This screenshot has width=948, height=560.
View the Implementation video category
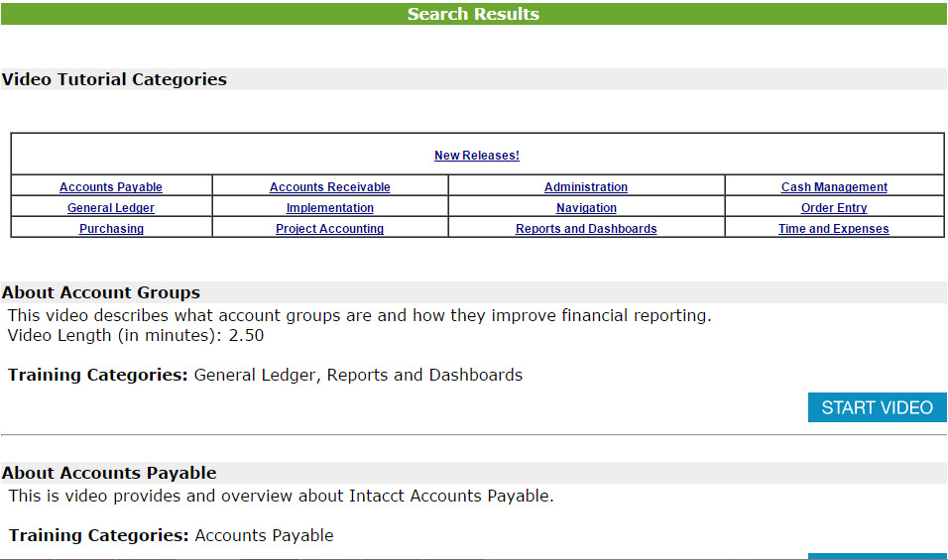tap(329, 208)
